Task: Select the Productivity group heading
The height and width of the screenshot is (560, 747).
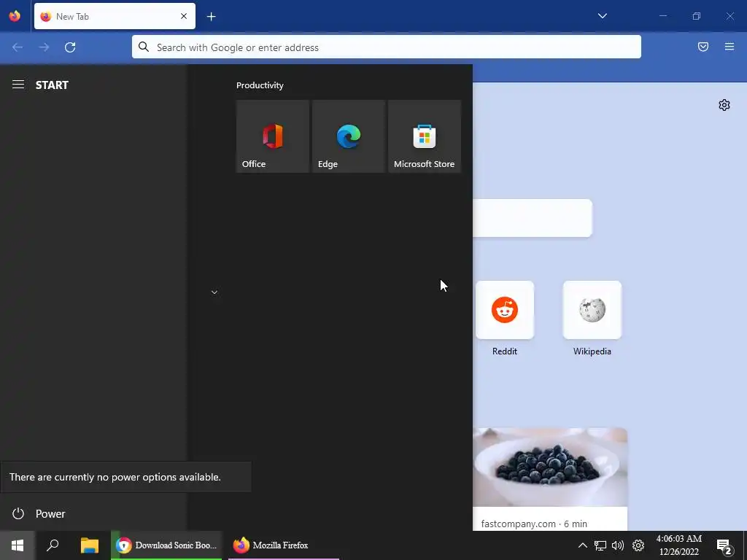Action: pos(260,85)
